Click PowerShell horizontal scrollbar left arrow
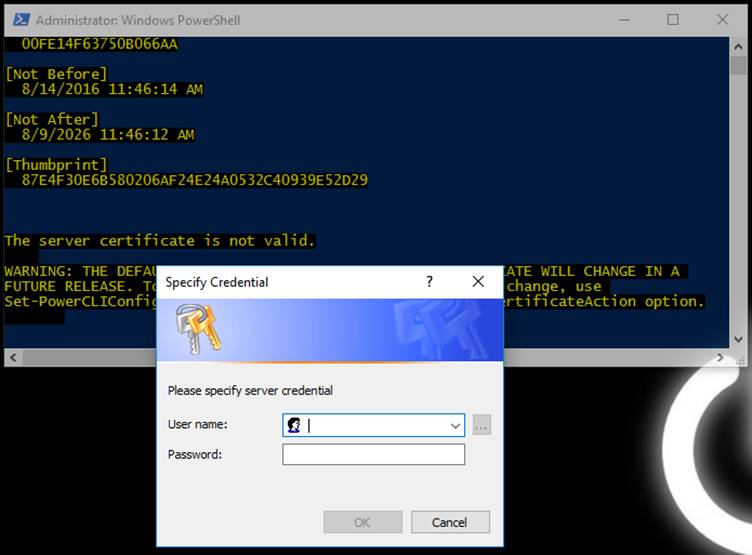The height and width of the screenshot is (555, 752). [x=13, y=357]
